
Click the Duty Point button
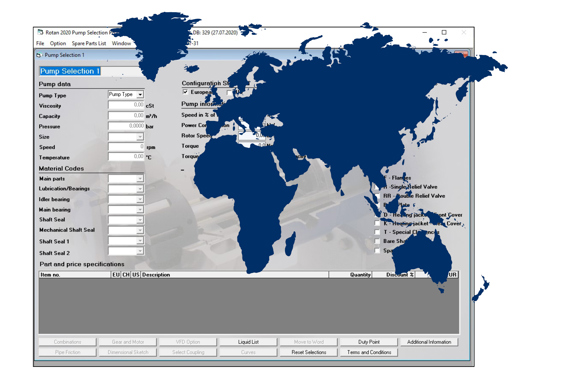(x=369, y=342)
